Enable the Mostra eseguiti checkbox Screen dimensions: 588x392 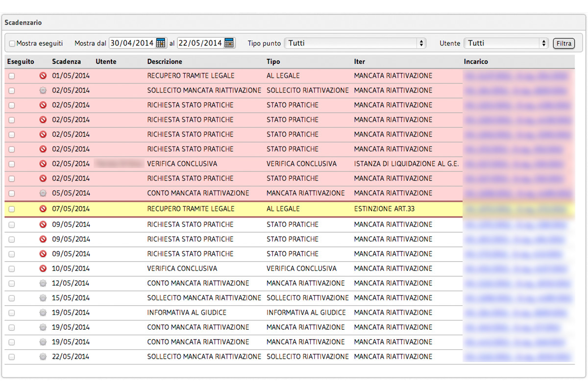click(12, 44)
